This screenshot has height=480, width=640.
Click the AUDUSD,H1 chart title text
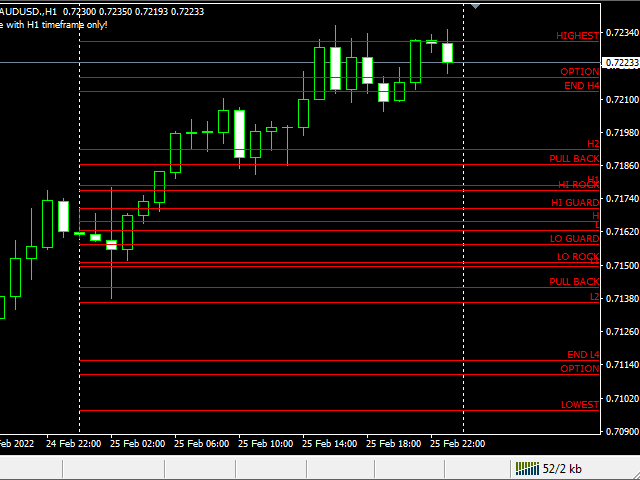click(28, 11)
